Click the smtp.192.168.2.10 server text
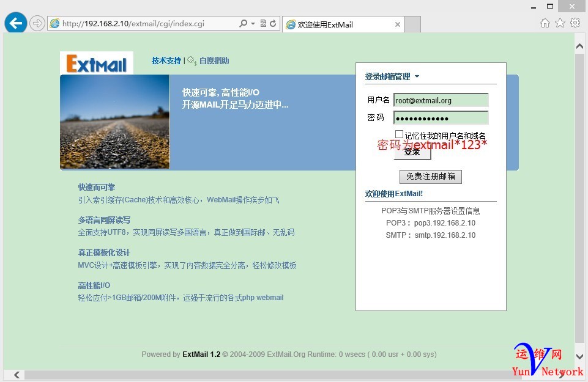The height and width of the screenshot is (382, 588). coord(445,235)
